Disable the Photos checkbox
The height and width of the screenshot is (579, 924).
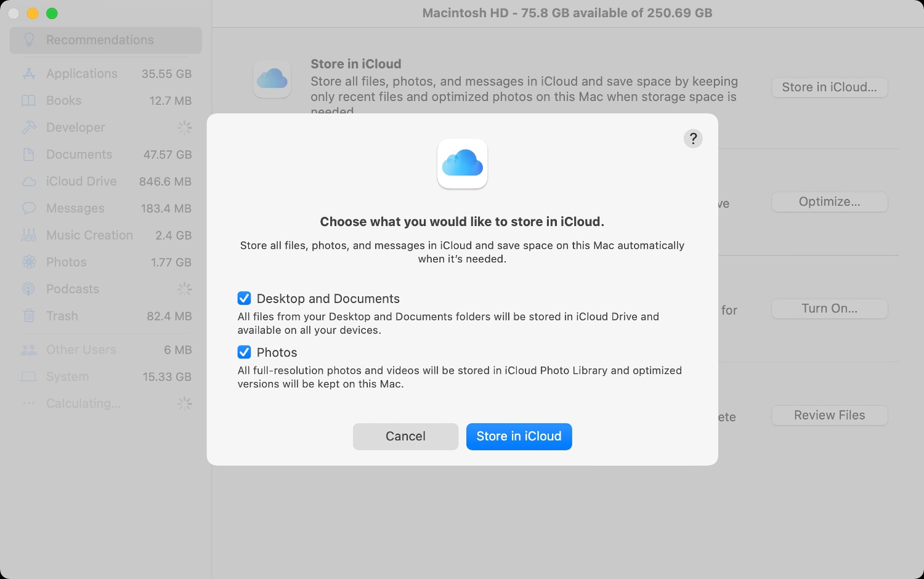[244, 352]
